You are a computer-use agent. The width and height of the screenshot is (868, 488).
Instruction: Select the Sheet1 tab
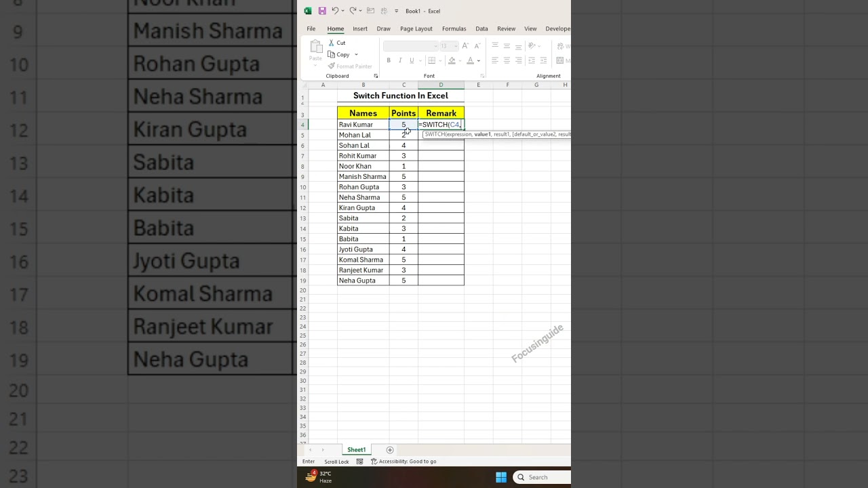[357, 450]
